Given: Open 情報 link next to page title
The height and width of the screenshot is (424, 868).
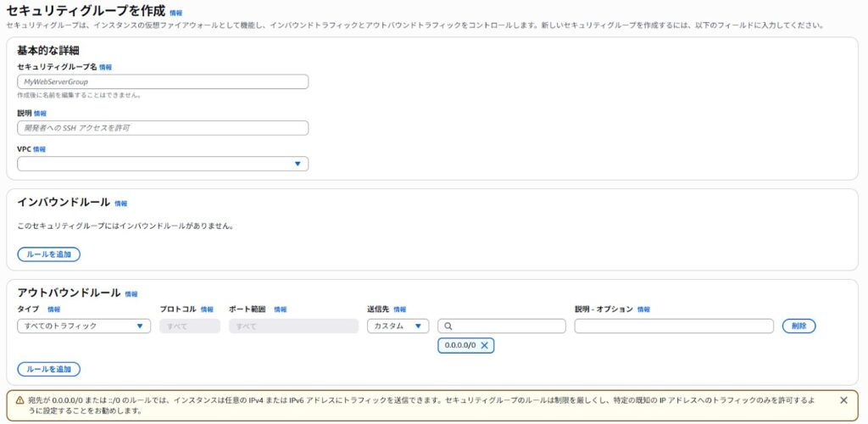Looking at the screenshot, I should 175,14.
